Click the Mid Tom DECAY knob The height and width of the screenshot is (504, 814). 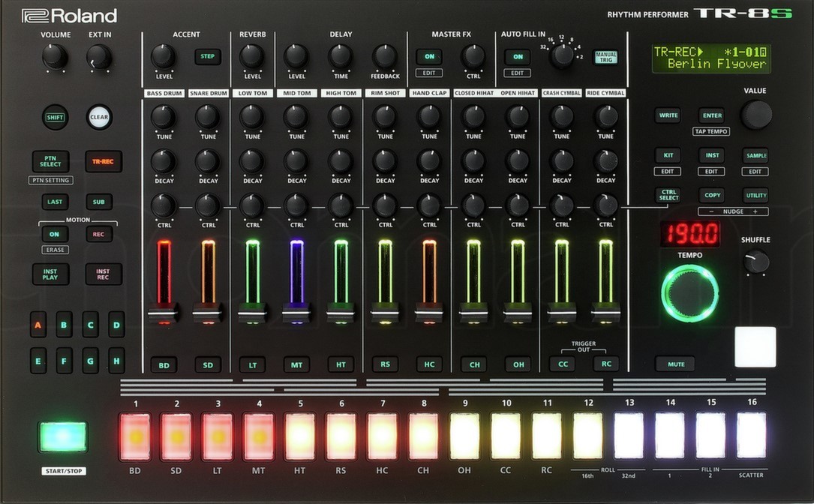(x=296, y=161)
